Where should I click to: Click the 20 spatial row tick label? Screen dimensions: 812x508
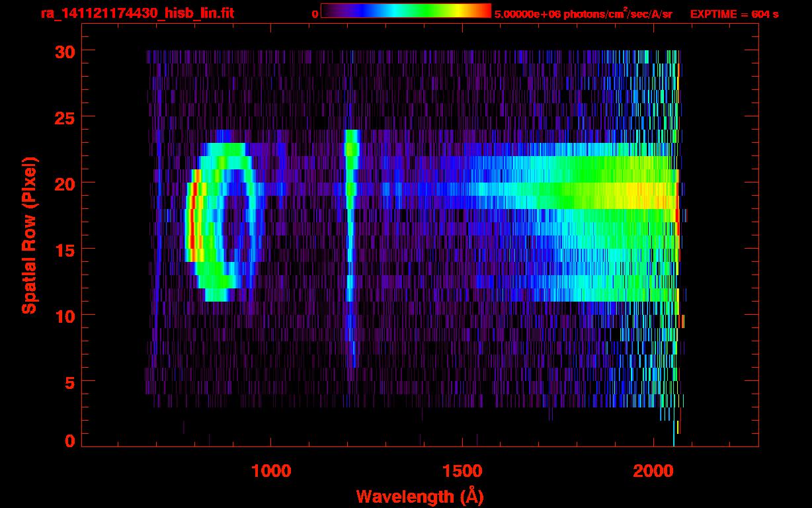(64, 183)
